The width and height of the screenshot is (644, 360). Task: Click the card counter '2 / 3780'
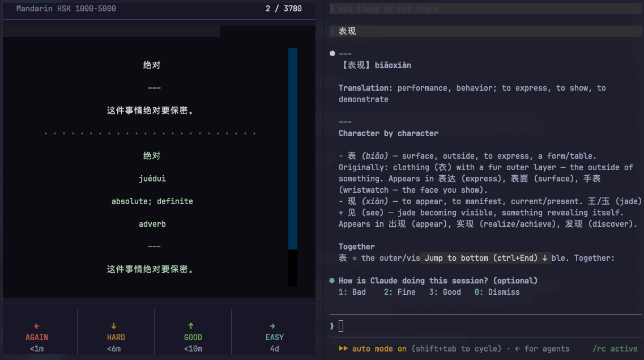(283, 9)
